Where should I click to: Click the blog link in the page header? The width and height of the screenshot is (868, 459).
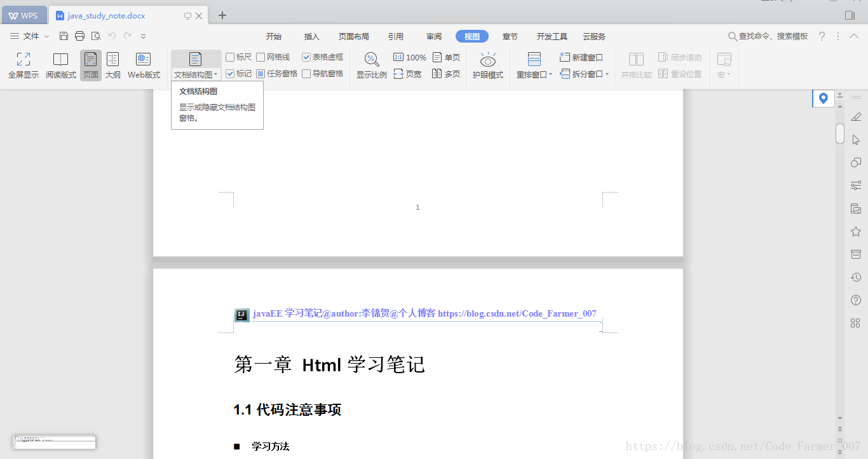coord(517,313)
